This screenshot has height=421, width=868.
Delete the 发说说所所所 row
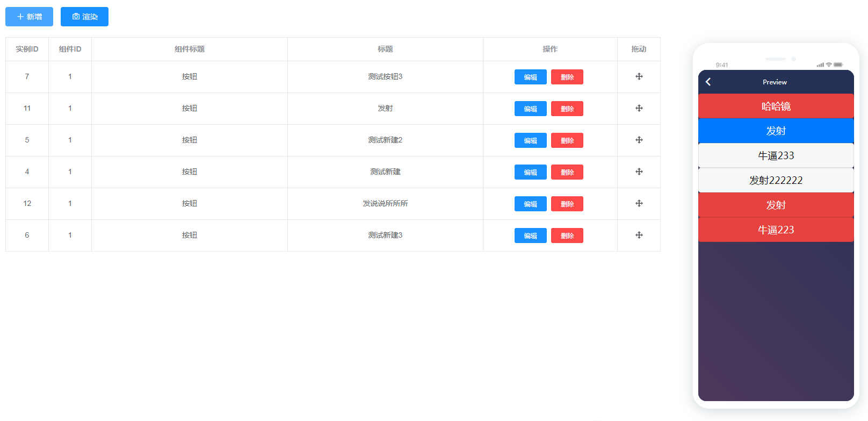567,204
